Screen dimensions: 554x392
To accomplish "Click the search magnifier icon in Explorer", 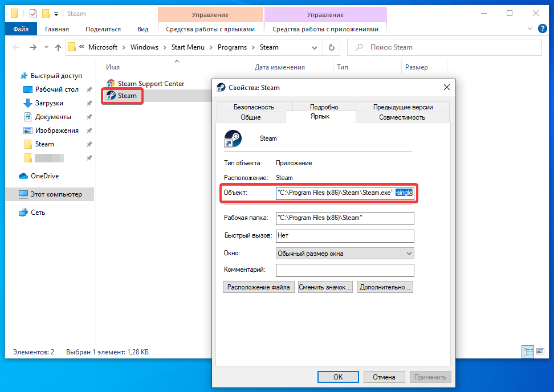I will (359, 47).
